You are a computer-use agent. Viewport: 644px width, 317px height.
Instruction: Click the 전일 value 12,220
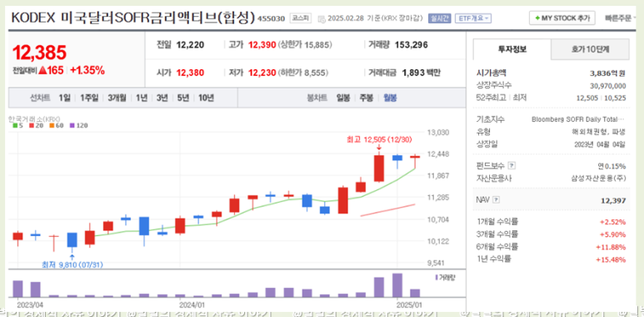190,45
